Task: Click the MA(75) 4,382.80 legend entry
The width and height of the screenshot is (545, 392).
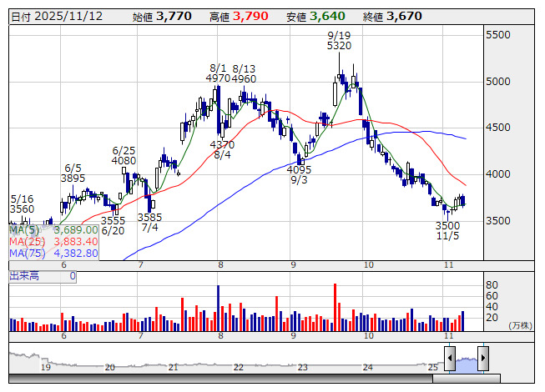Action: coord(53,254)
